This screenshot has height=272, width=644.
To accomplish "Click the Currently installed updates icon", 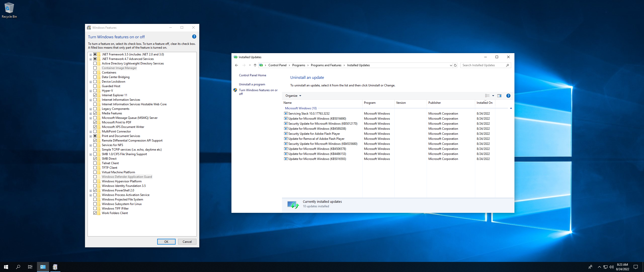I will (293, 204).
